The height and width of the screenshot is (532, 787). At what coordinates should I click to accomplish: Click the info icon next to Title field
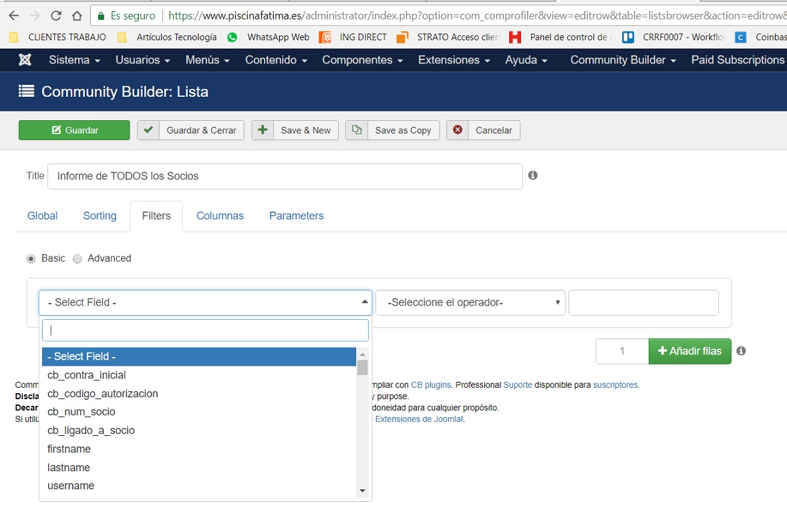tap(533, 175)
